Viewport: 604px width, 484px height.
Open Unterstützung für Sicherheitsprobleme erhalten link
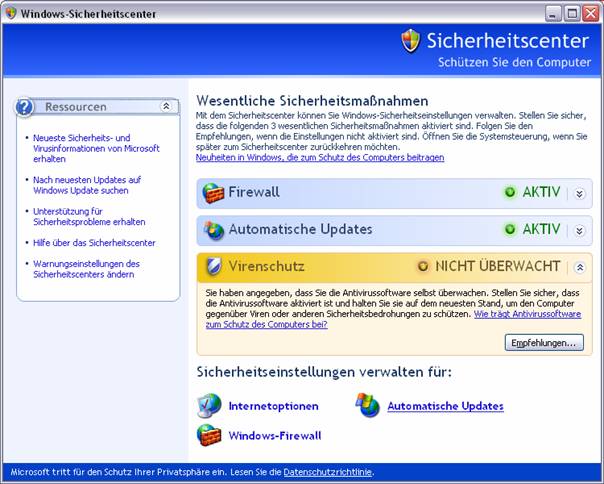click(89, 217)
